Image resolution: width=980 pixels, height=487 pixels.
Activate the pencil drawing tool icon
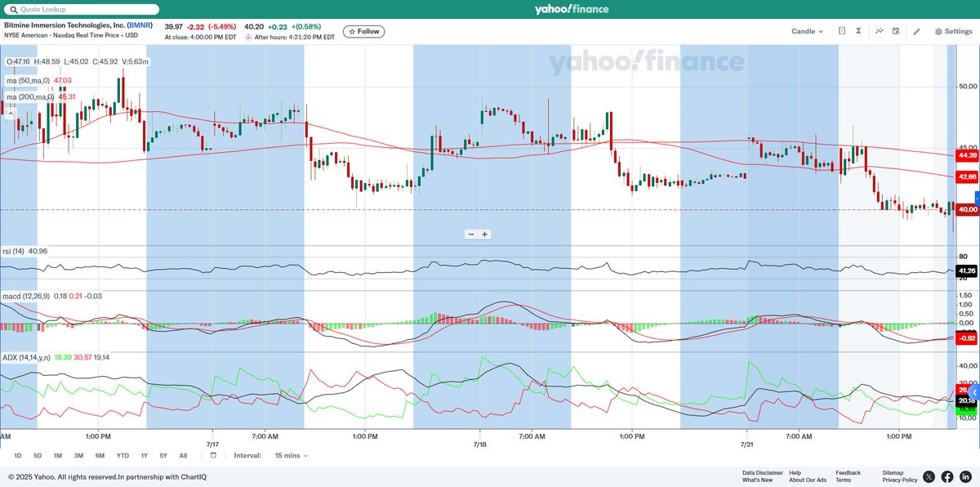click(x=916, y=31)
